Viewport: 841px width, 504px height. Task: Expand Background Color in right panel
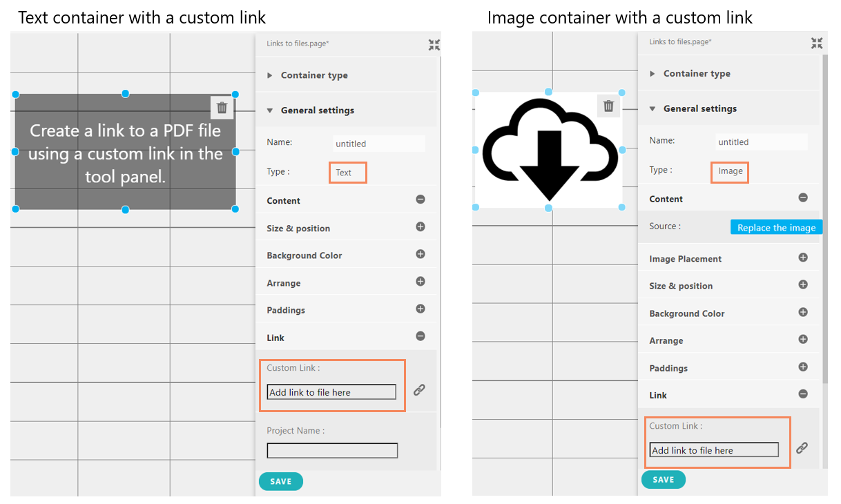[x=803, y=312]
